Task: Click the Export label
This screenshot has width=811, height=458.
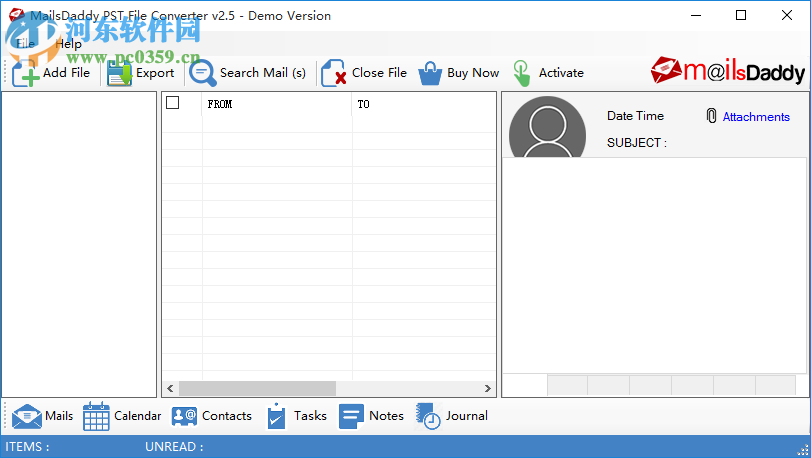Action: coord(155,73)
